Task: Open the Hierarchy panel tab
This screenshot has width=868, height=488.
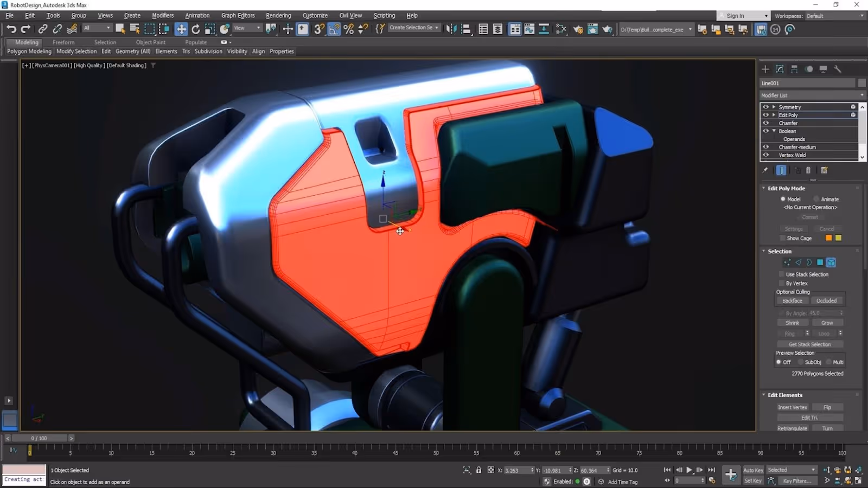Action: click(x=794, y=69)
